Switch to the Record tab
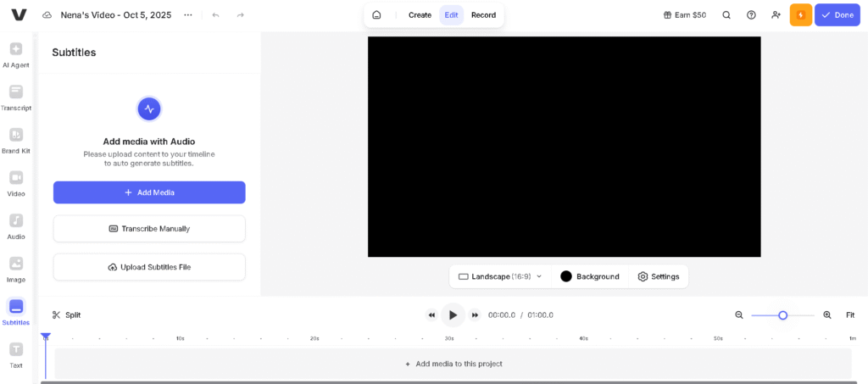 click(483, 15)
